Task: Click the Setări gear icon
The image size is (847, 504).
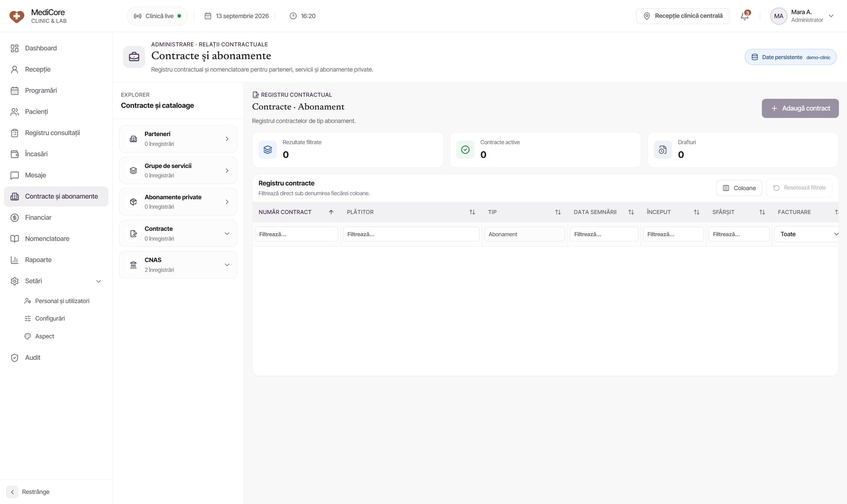Action: (x=14, y=281)
